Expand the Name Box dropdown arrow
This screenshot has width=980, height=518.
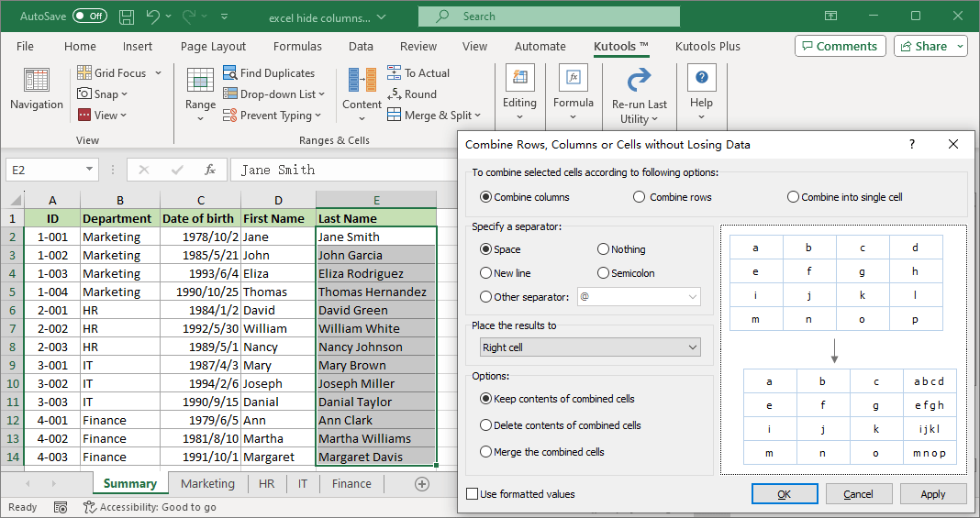pyautogui.click(x=89, y=170)
